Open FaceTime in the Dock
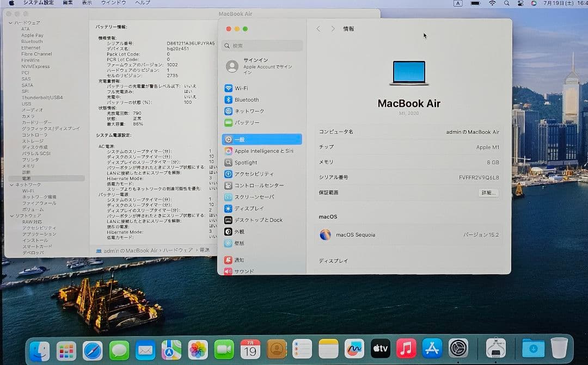The height and width of the screenshot is (365, 588). click(x=224, y=350)
